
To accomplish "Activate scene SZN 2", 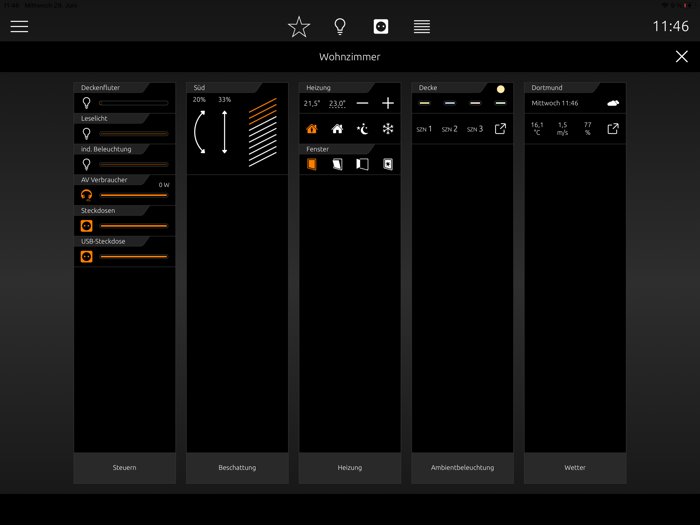I will (450, 129).
